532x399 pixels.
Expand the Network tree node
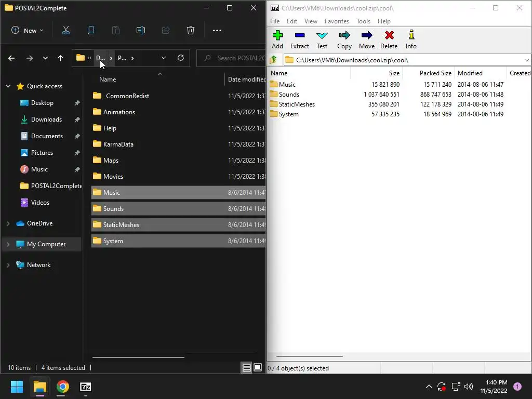pyautogui.click(x=8, y=265)
